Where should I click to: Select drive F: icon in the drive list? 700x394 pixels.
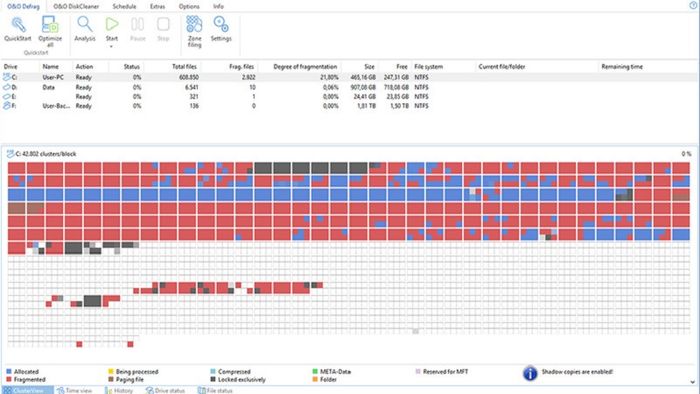pyautogui.click(x=7, y=106)
